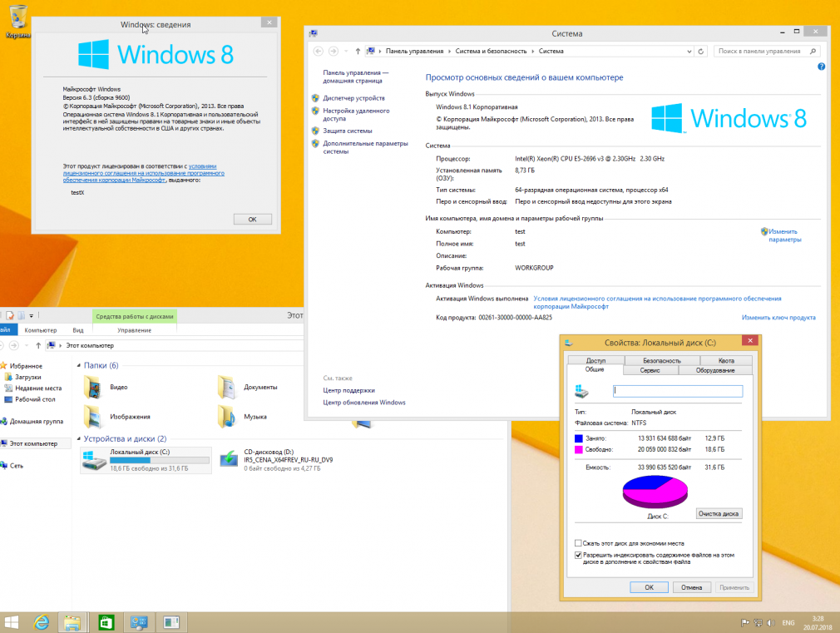Uncheck allow indexing file contents checkbox

click(578, 556)
